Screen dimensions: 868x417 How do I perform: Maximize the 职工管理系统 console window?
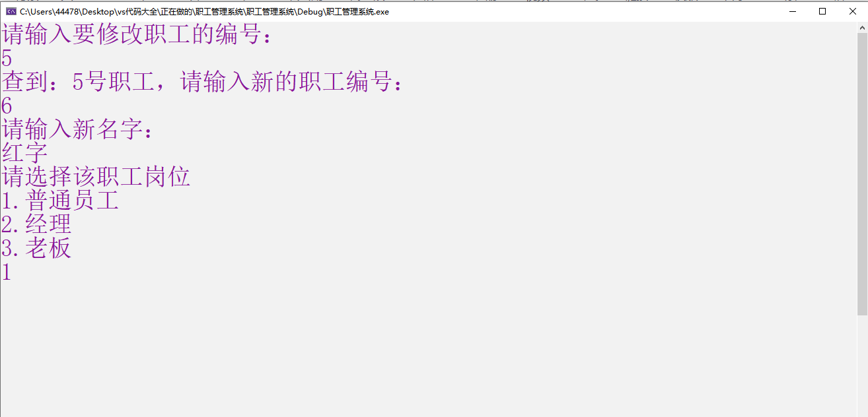click(822, 11)
